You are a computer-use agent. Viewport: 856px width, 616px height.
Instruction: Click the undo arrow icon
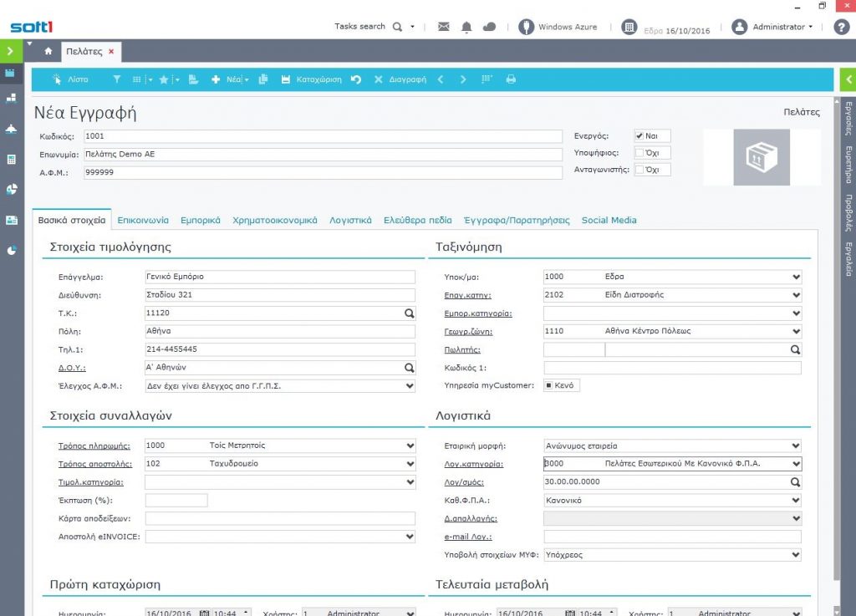click(356, 79)
